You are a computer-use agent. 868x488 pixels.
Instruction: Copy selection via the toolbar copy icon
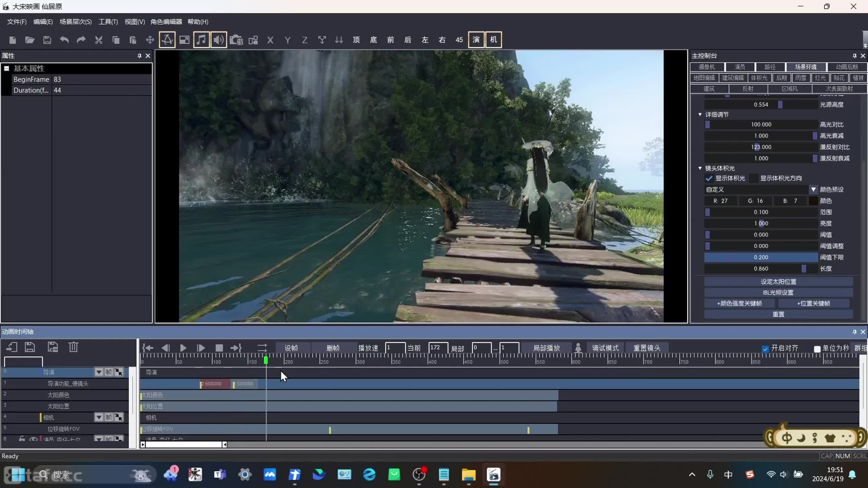coord(116,40)
